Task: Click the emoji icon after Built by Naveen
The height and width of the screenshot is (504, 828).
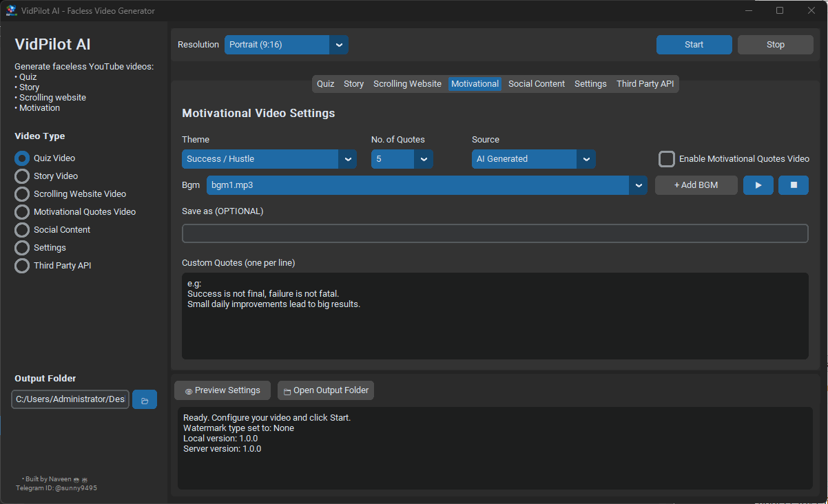Action: pyautogui.click(x=76, y=480)
